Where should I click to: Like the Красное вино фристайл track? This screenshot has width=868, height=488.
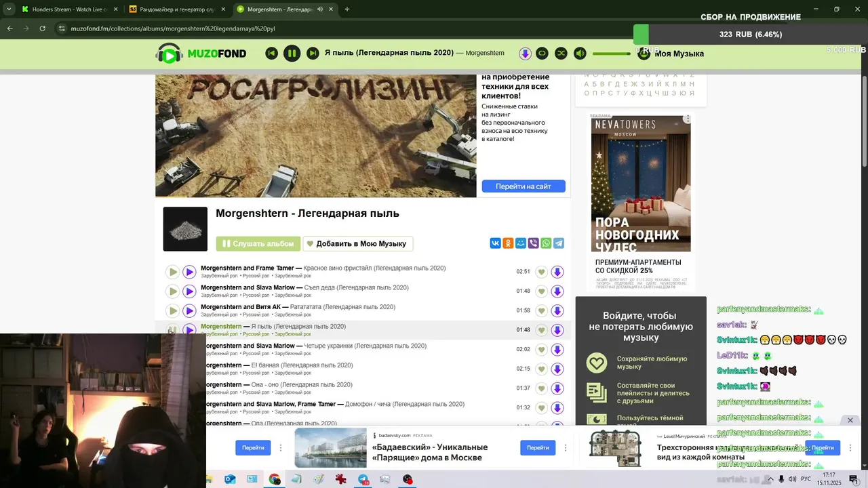(x=541, y=272)
